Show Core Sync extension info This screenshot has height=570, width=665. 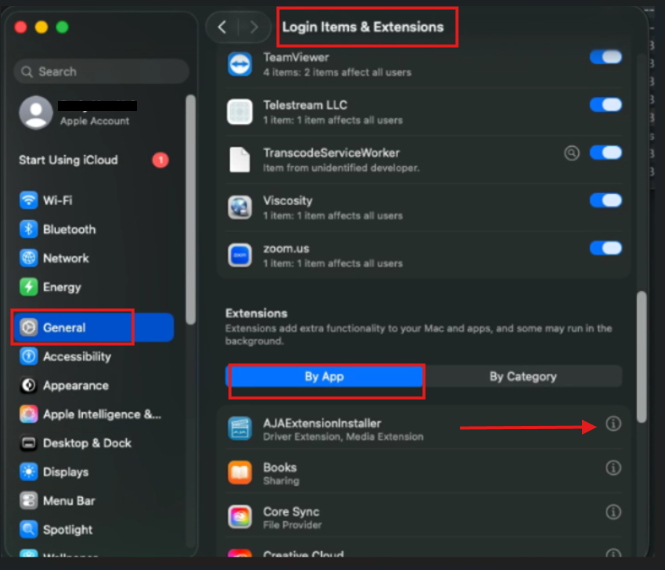click(x=613, y=512)
